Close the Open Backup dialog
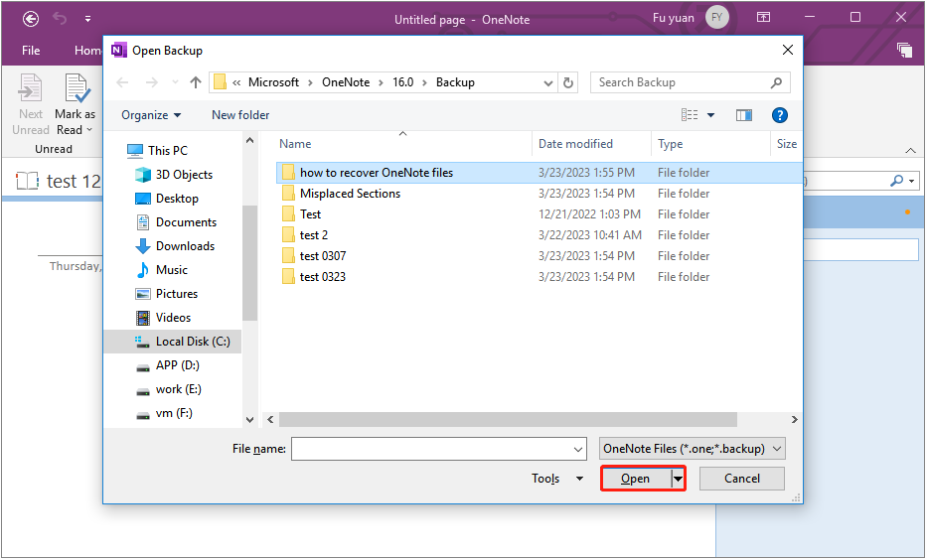The width and height of the screenshot is (927, 560). click(788, 51)
